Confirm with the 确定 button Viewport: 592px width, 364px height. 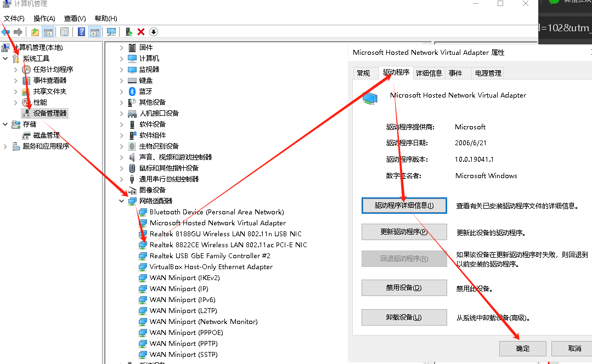pos(522,349)
